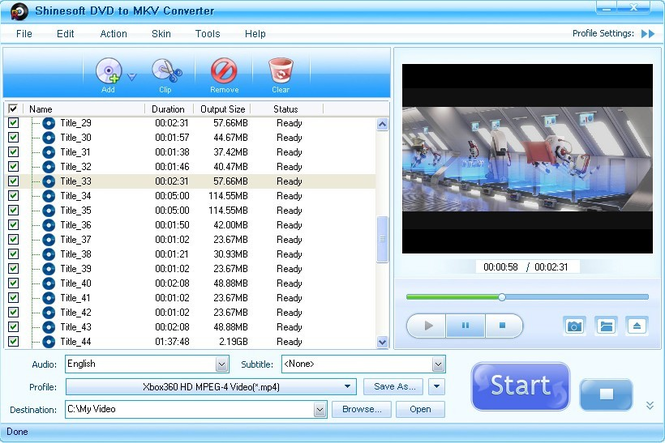Viewport: 665px width, 443px height.
Task: Click the video preview frame
Action: pos(527,159)
